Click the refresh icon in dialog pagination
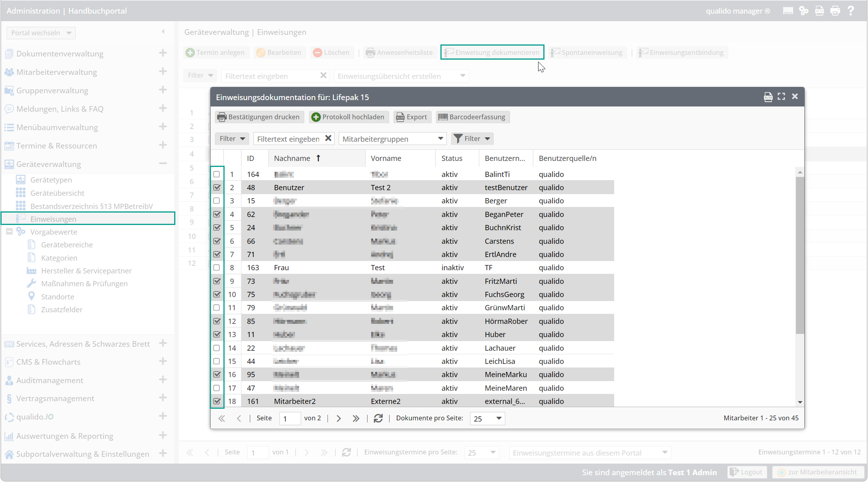 (x=378, y=418)
